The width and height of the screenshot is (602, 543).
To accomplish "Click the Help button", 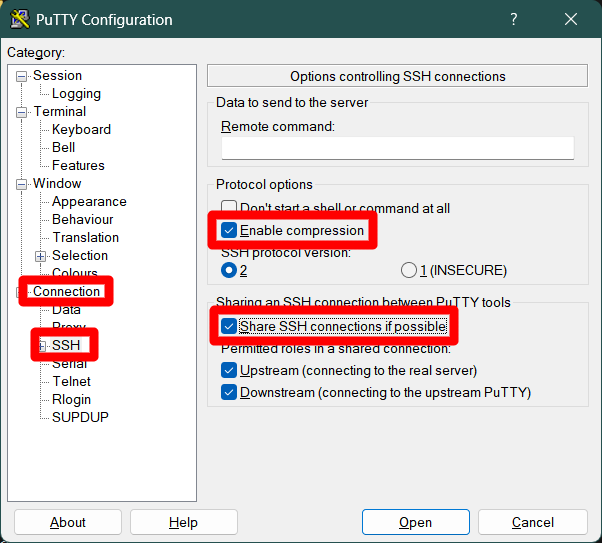I will [x=184, y=522].
